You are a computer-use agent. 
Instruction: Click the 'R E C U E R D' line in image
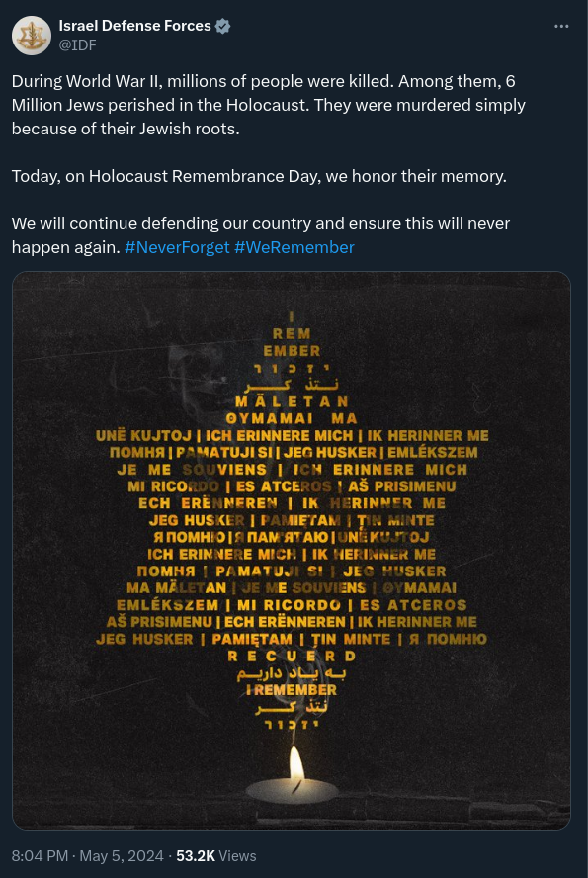coord(291,656)
